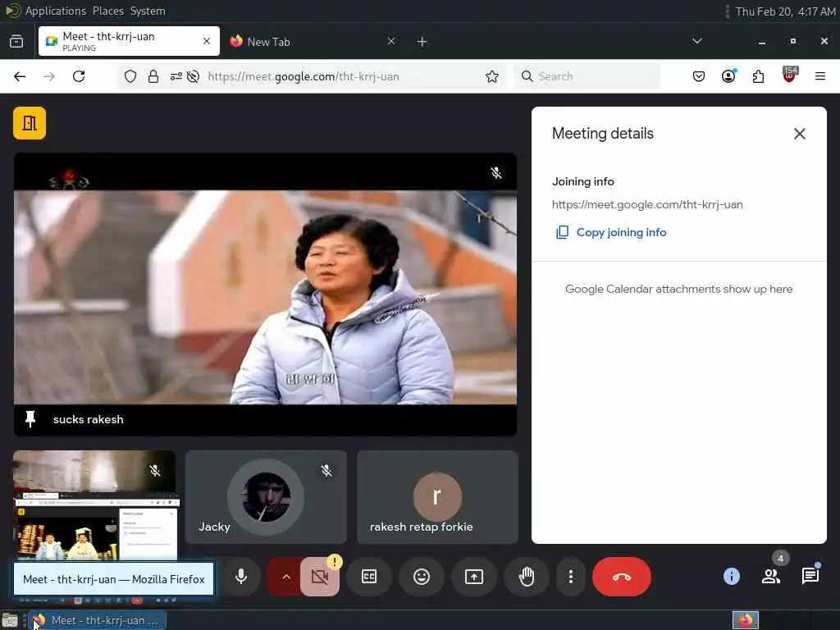The image size is (840, 630).
Task: Unpin sucks rakesh pin icon
Action: tap(30, 419)
